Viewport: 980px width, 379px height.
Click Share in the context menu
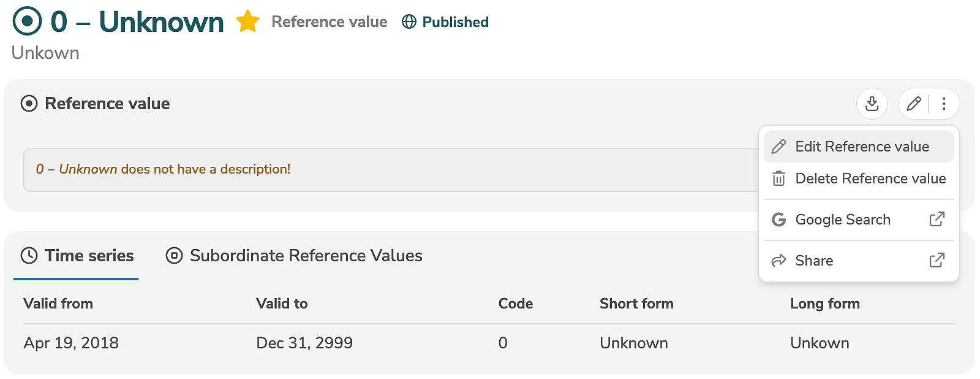pos(814,261)
